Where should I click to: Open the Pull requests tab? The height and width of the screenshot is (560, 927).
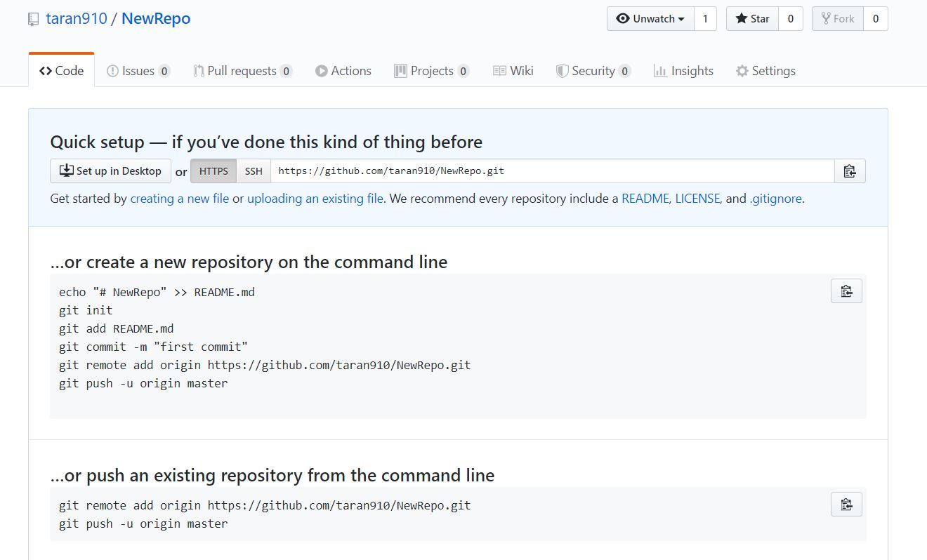point(242,70)
